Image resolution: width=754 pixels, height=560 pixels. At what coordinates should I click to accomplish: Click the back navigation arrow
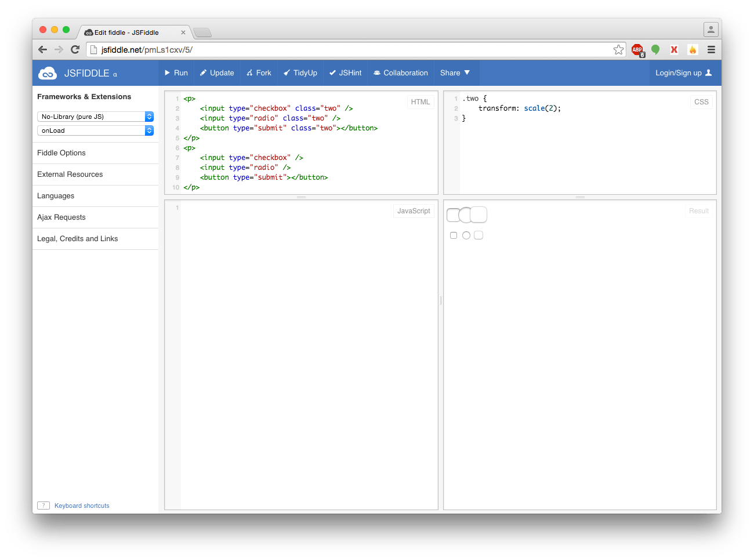pos(42,50)
